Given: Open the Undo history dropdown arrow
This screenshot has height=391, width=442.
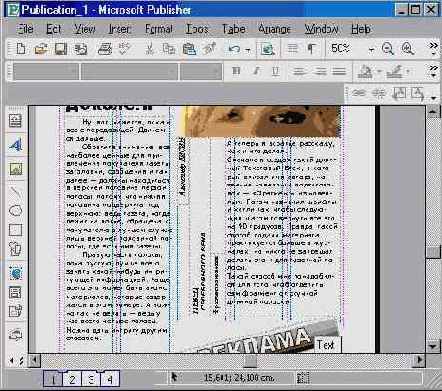Looking at the screenshot, I should pyautogui.click(x=248, y=50).
